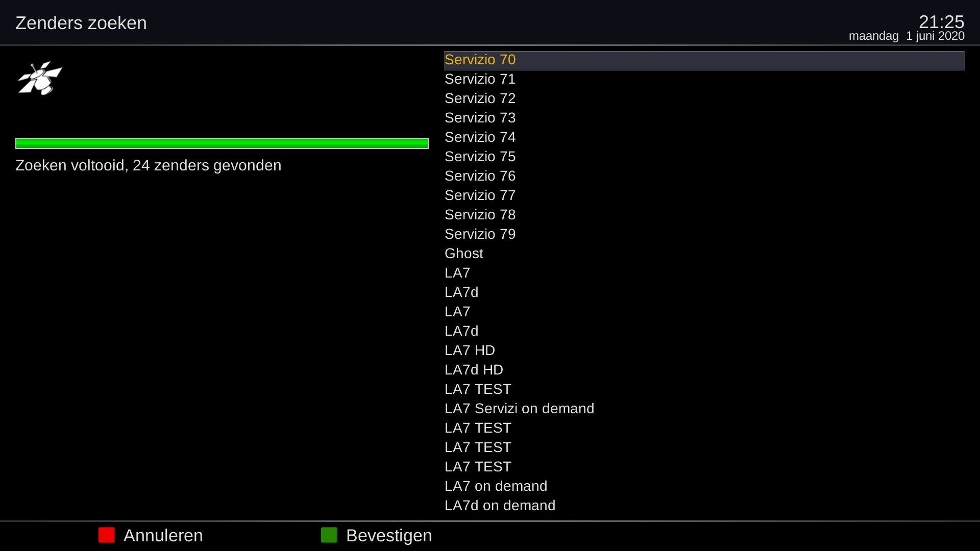Select LA7d on demand entry
The image size is (980, 551).
click(x=500, y=506)
